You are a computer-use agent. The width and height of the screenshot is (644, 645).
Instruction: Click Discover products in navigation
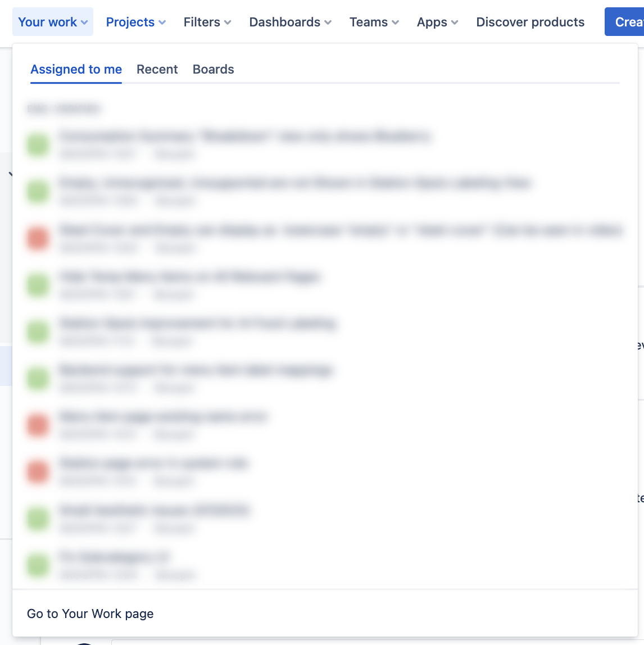click(530, 22)
